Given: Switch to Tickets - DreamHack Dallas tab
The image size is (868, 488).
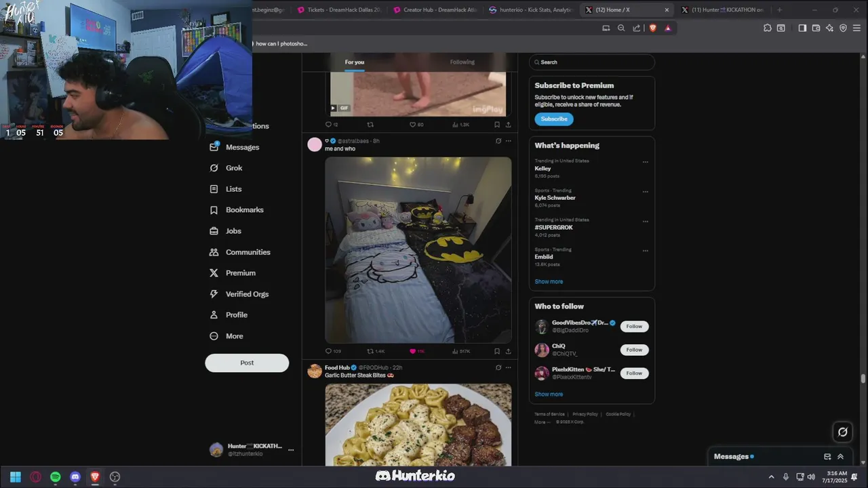Looking at the screenshot, I should [x=339, y=9].
